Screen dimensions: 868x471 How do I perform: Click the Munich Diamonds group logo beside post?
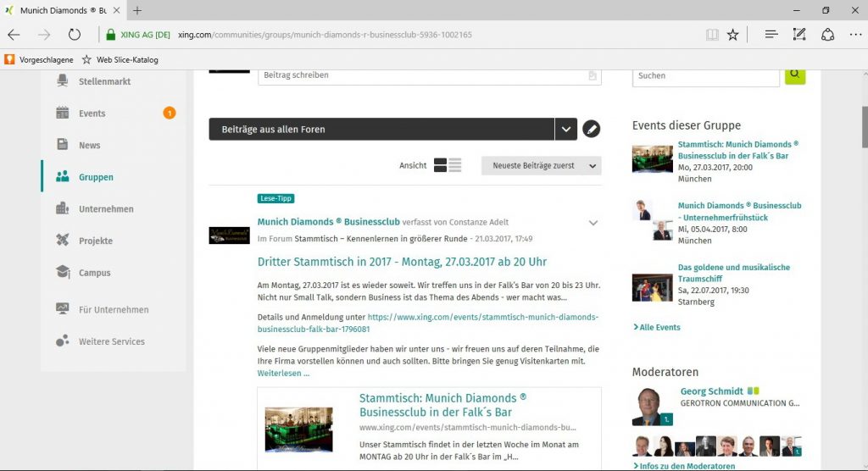229,235
